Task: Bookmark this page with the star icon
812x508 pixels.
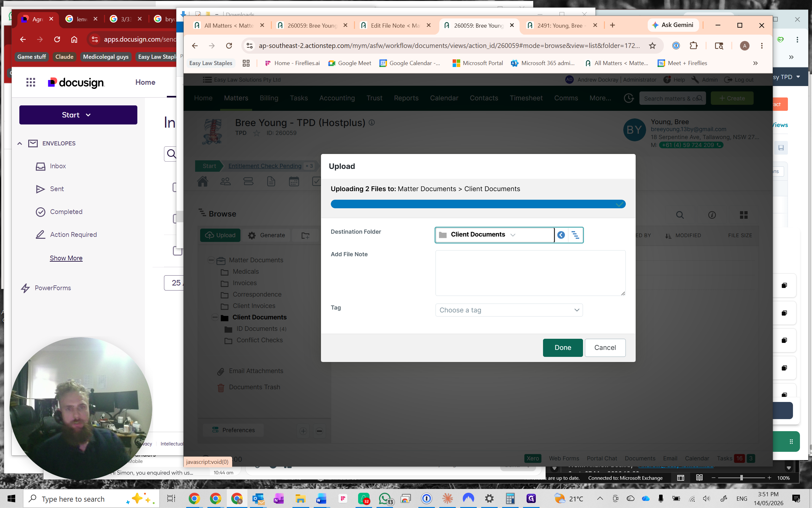Action: coord(652,46)
